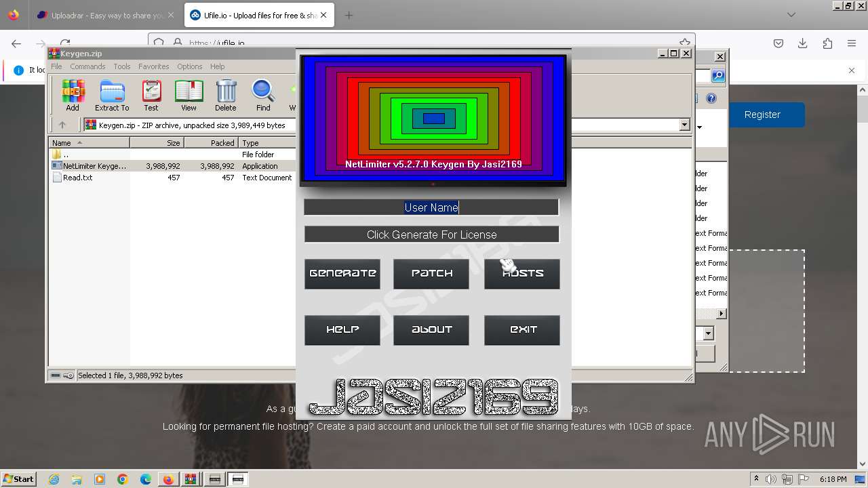Open the Favorites menu in WinRAR

click(x=154, y=66)
